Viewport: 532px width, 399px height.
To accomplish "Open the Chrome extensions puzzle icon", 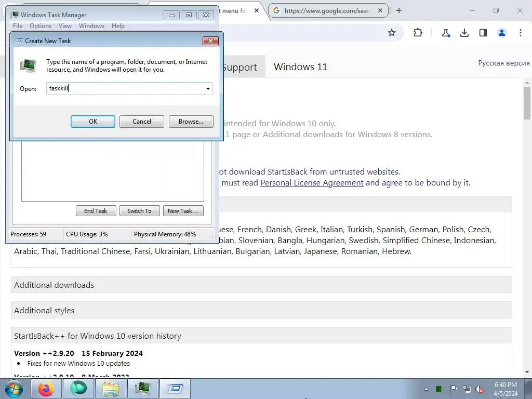I will click(418, 33).
